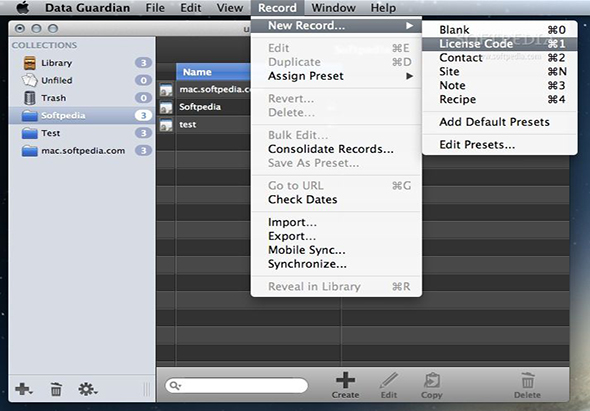Select Synchronize... menu item
Image resolution: width=590 pixels, height=411 pixels.
[x=336, y=264]
